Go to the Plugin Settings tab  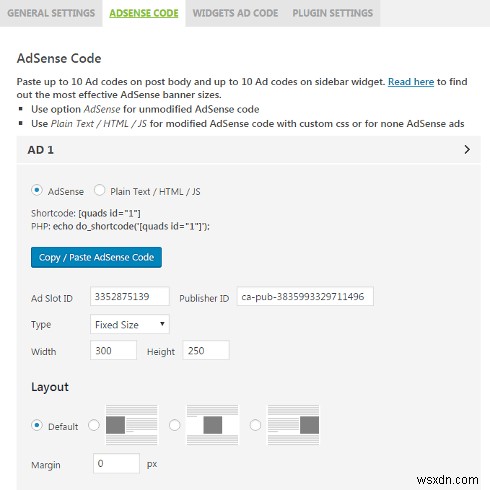[333, 13]
